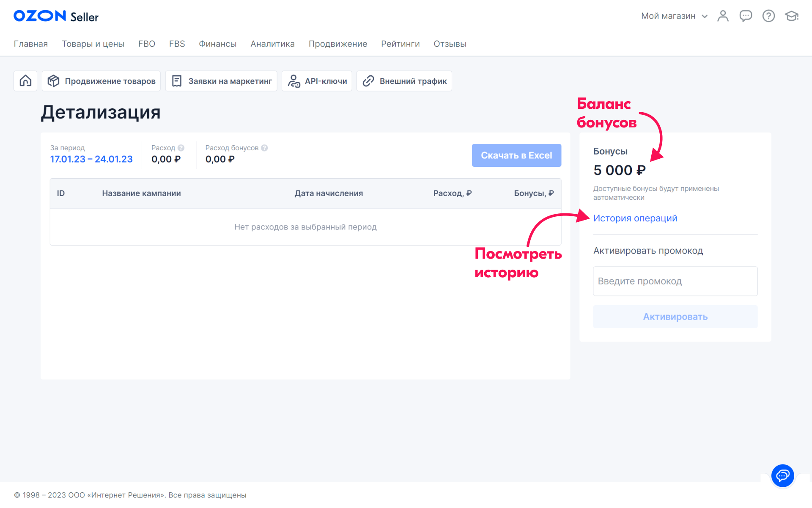Switch to Заявки на маркетинг tab
Viewport: 812px width, 508px height.
(221, 81)
